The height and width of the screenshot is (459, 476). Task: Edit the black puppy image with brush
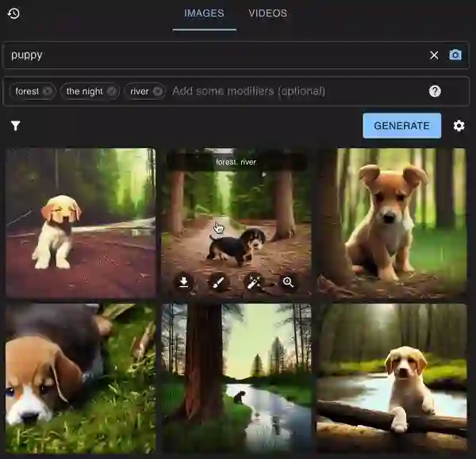click(218, 282)
